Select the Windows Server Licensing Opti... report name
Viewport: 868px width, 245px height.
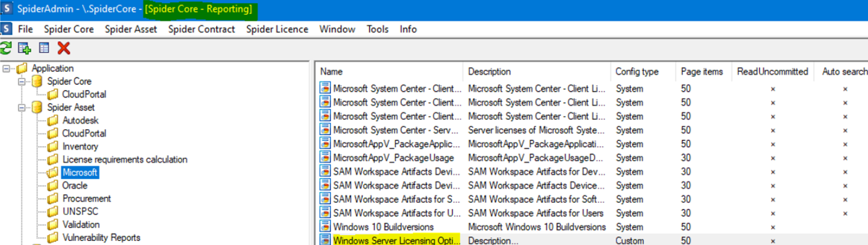[396, 240]
